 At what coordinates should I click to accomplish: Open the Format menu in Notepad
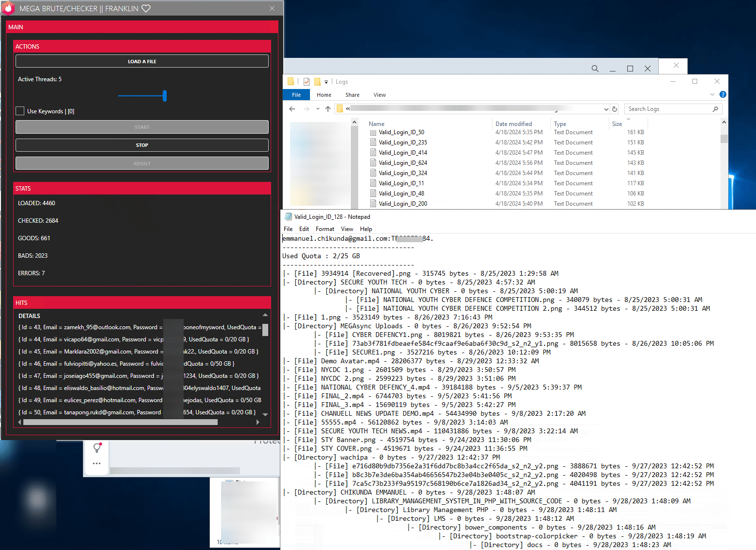pos(325,229)
